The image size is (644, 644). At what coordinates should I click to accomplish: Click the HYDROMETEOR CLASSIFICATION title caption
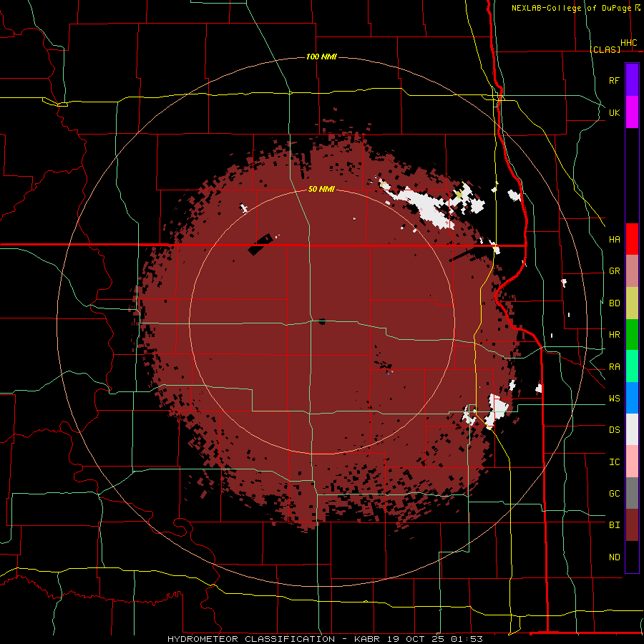(x=251, y=639)
